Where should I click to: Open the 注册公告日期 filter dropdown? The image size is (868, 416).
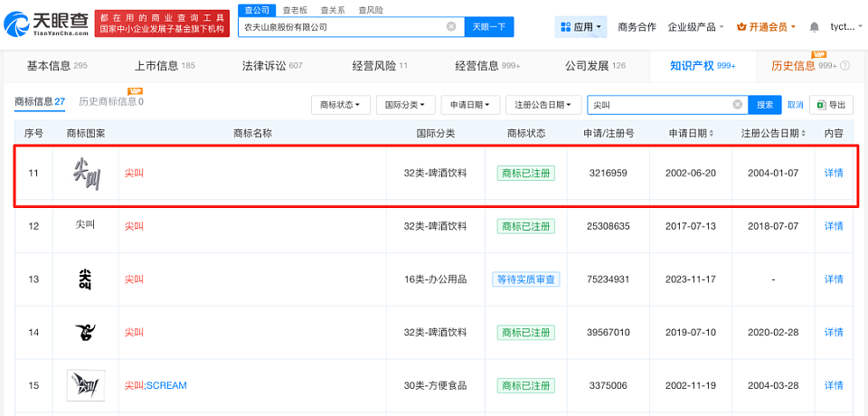pos(543,105)
